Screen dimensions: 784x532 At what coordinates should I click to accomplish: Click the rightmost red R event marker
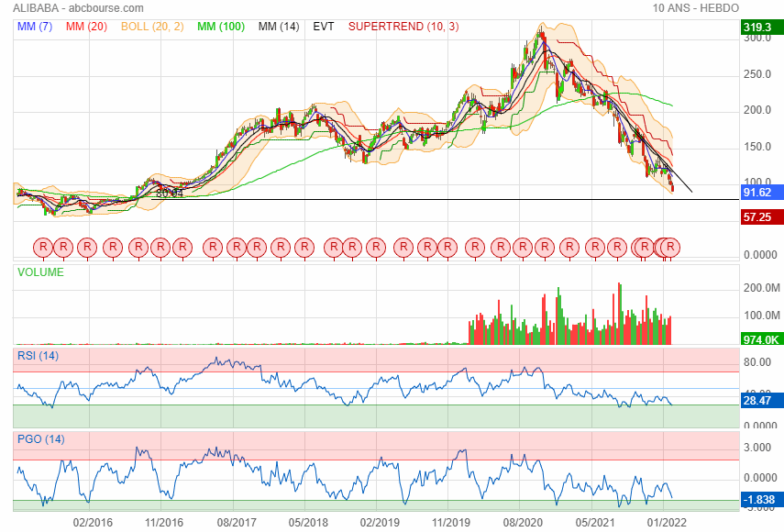(670, 247)
